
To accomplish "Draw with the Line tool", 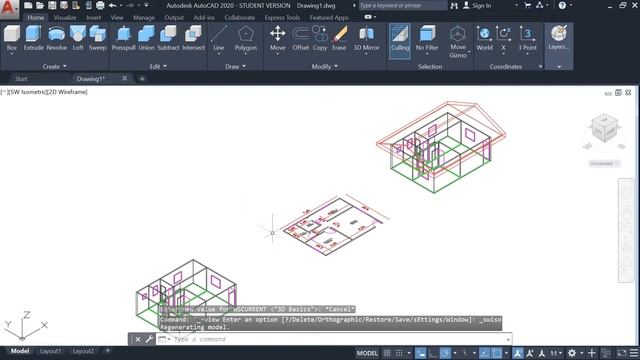I will 219,39.
